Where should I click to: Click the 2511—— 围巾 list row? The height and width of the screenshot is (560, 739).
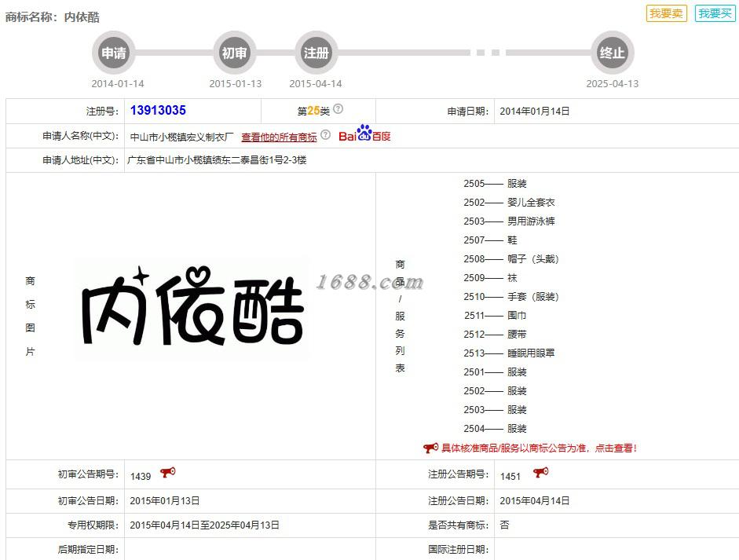(x=495, y=316)
